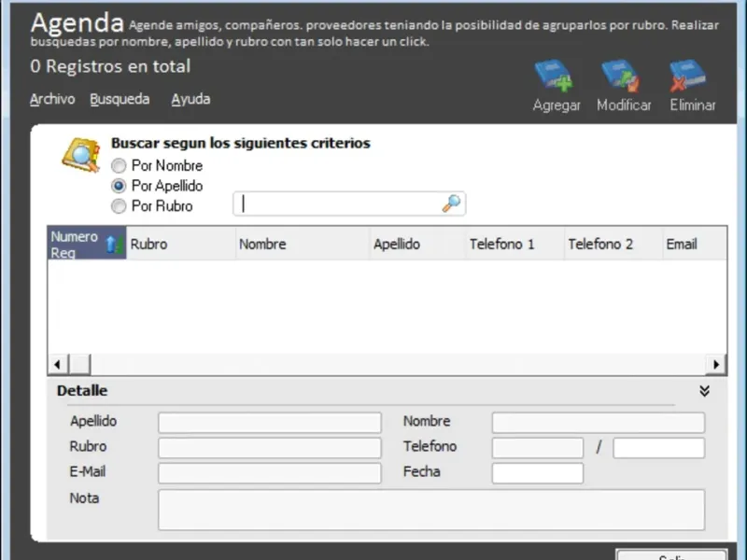Click the Nombre detail field
Screen dimensions: 747x560
(599, 423)
